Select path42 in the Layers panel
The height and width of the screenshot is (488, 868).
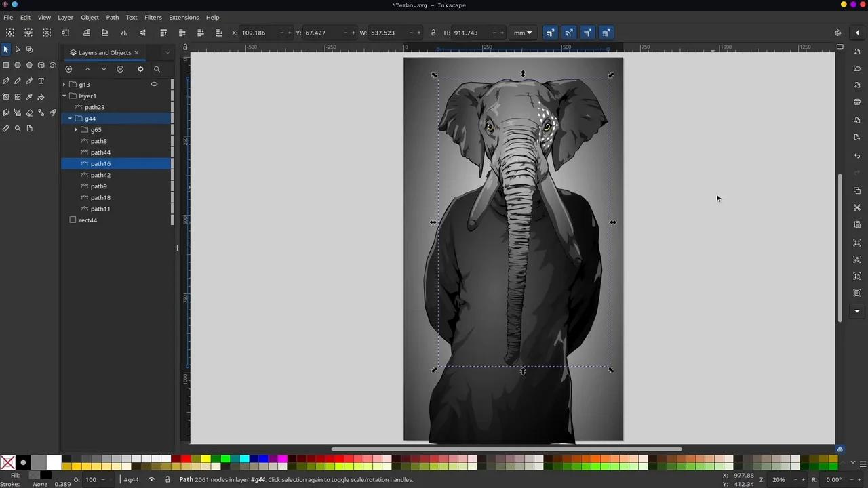[x=100, y=175]
